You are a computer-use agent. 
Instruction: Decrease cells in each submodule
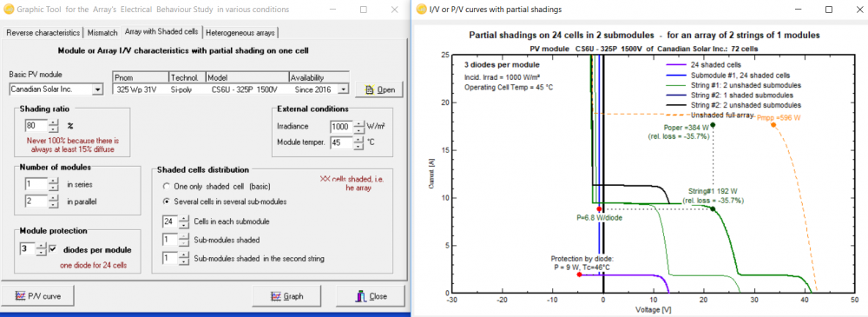click(183, 225)
